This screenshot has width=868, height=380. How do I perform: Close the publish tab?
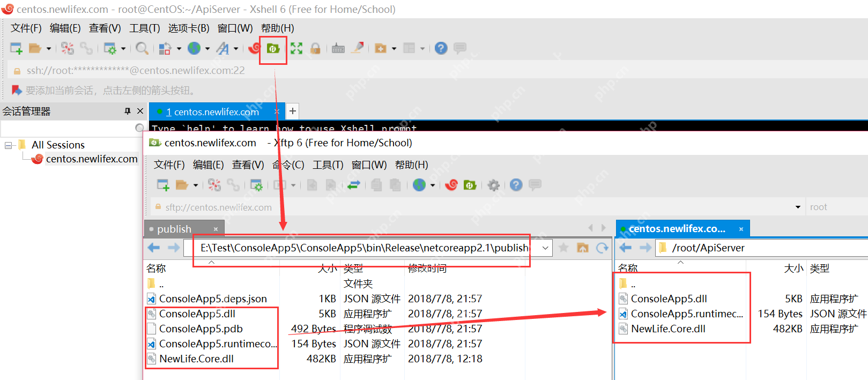(216, 229)
